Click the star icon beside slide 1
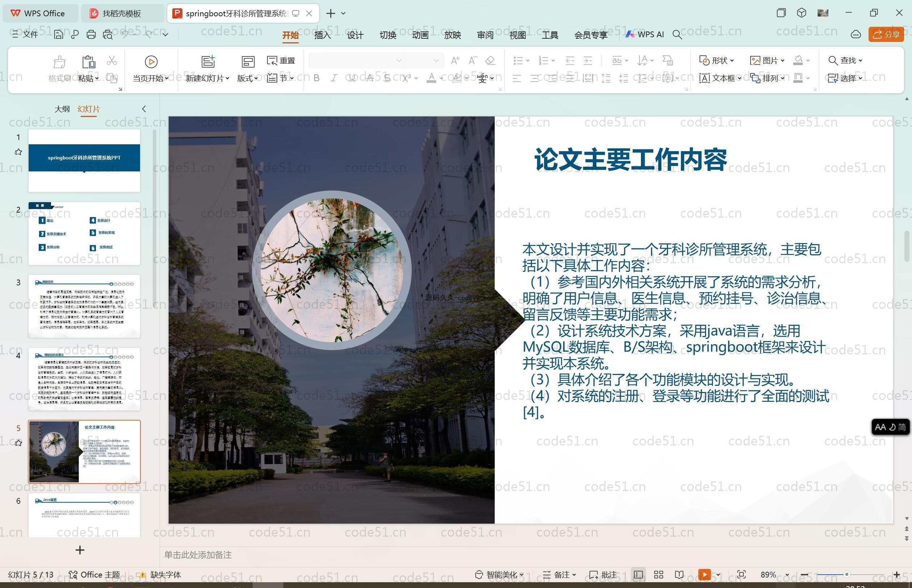 pyautogui.click(x=18, y=152)
